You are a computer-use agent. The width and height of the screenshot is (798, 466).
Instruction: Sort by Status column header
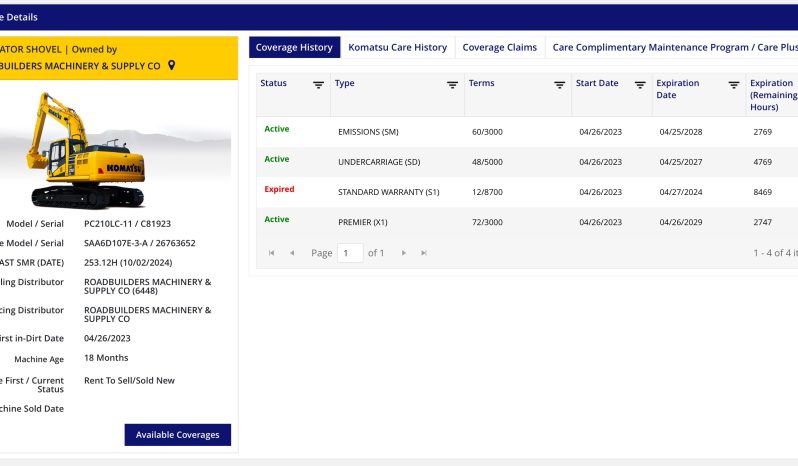pos(273,83)
